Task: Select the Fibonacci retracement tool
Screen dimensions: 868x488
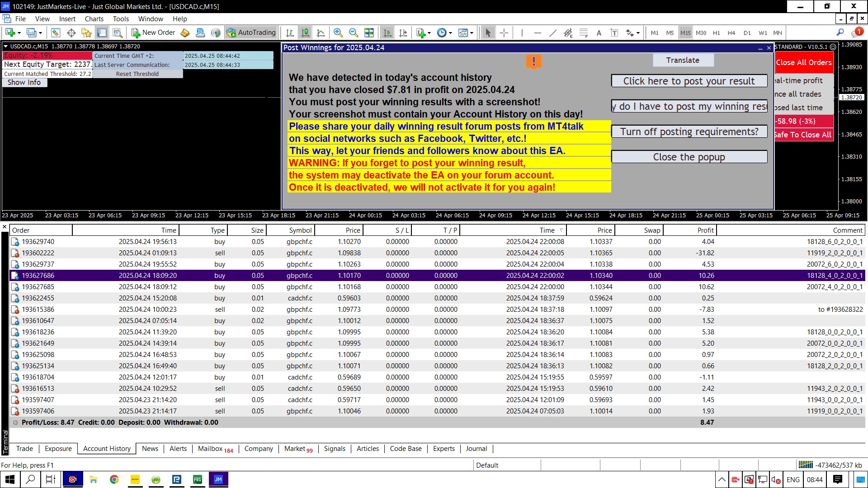Action: (x=584, y=33)
